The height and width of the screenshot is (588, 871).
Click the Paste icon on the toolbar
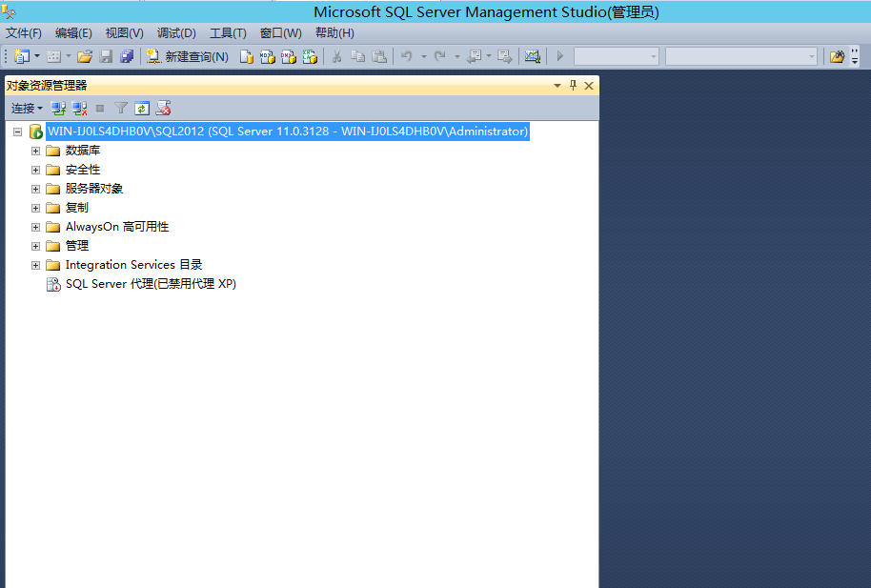[378, 56]
